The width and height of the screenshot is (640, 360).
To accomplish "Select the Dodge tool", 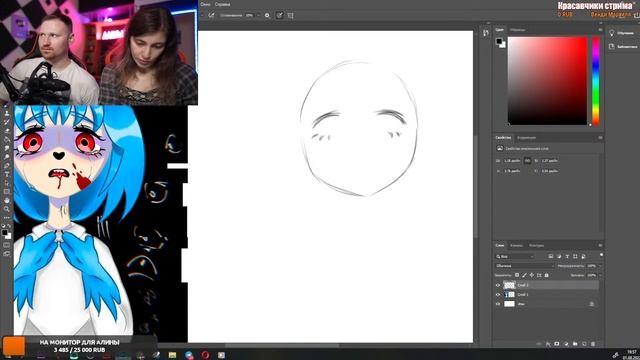I will pyautogui.click(x=7, y=157).
